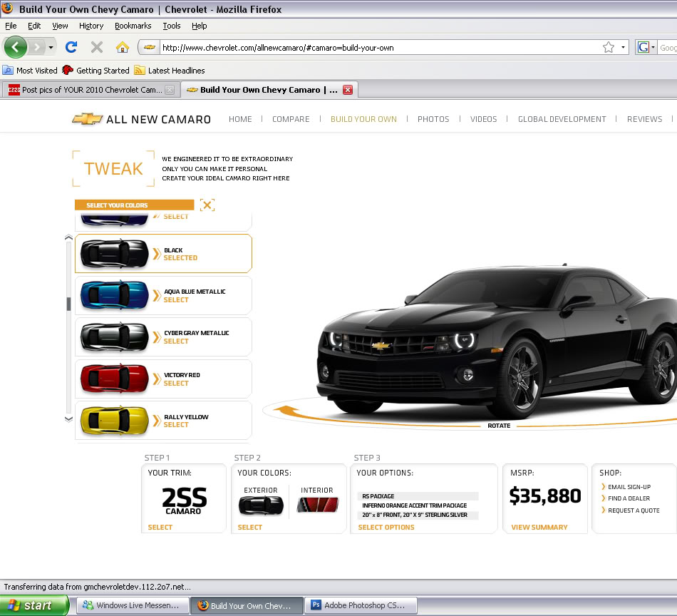Reload the page with the Refresh icon

[x=71, y=47]
